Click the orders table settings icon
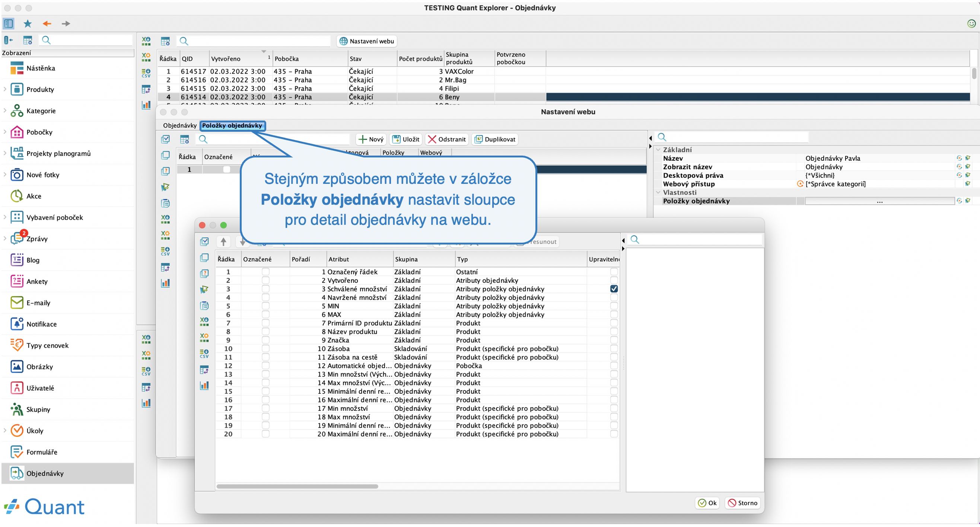Image resolution: width=980 pixels, height=527 pixels. pyautogui.click(x=165, y=41)
